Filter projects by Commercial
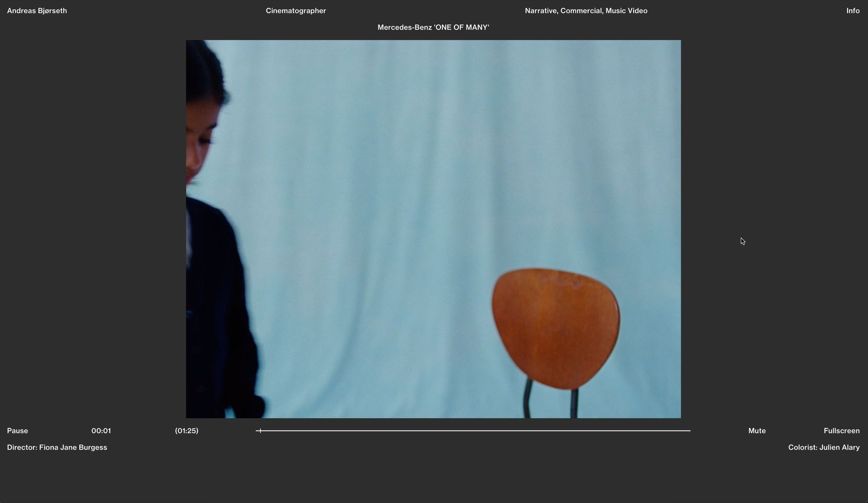Image resolution: width=868 pixels, height=503 pixels. pos(581,11)
